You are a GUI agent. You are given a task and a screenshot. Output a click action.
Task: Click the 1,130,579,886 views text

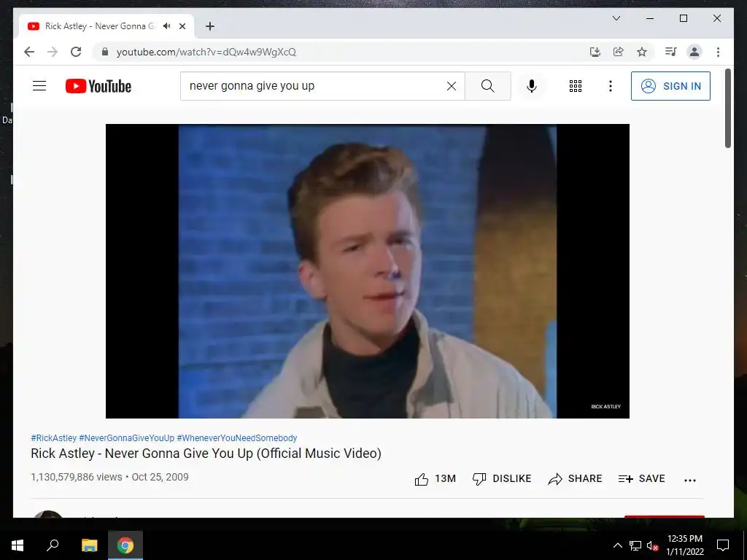click(77, 477)
